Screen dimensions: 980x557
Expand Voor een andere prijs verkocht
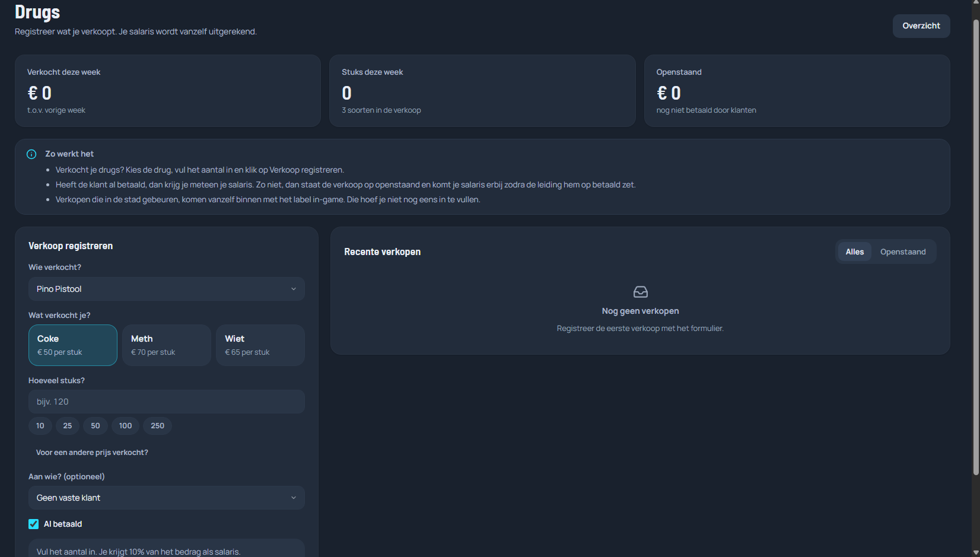[92, 452]
